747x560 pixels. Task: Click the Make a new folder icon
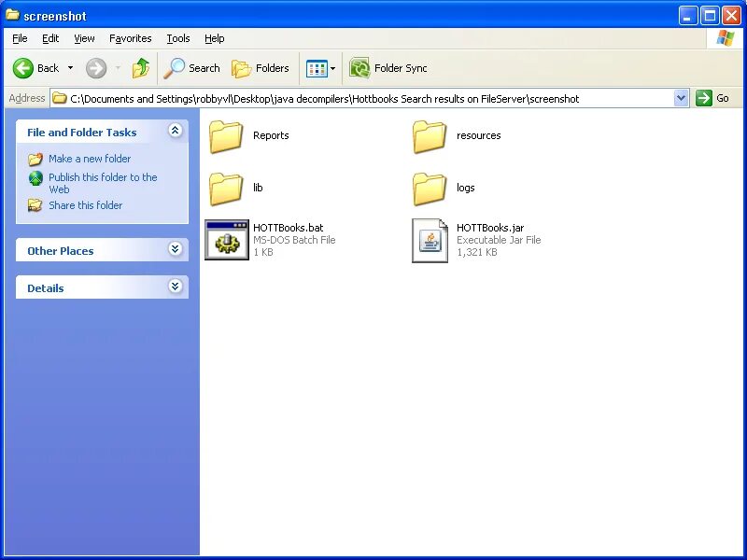pos(35,159)
